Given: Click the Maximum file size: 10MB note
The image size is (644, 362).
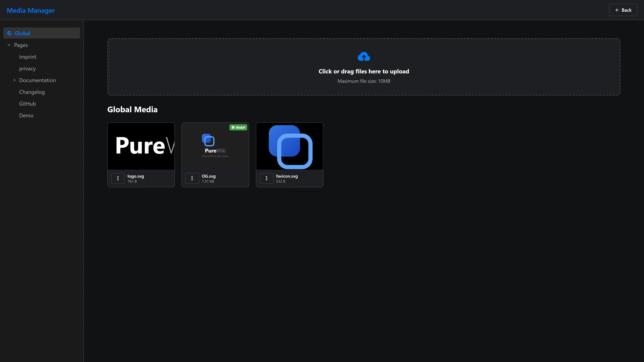Looking at the screenshot, I should coord(364,81).
